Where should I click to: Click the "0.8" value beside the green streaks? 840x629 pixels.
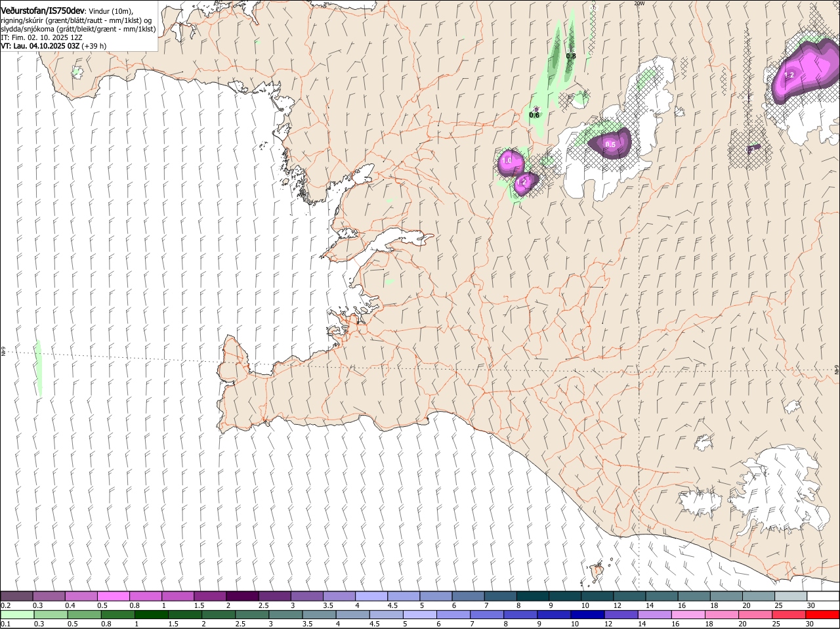tap(571, 56)
